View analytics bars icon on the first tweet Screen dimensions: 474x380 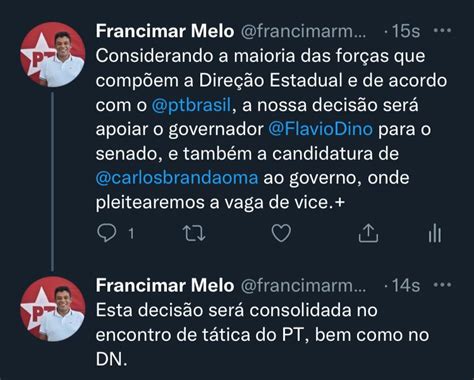[435, 232]
